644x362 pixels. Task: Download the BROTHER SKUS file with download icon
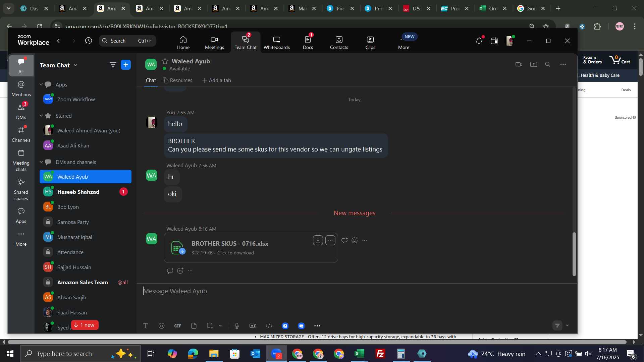tap(318, 240)
